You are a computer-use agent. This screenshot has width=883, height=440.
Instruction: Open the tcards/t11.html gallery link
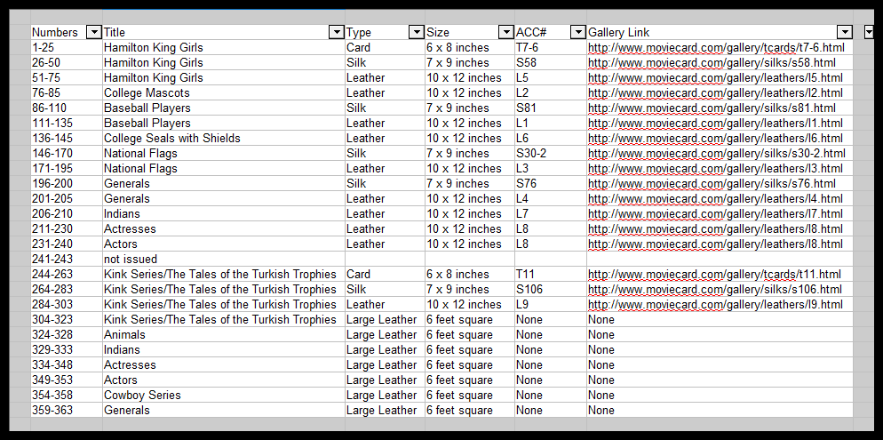(715, 274)
